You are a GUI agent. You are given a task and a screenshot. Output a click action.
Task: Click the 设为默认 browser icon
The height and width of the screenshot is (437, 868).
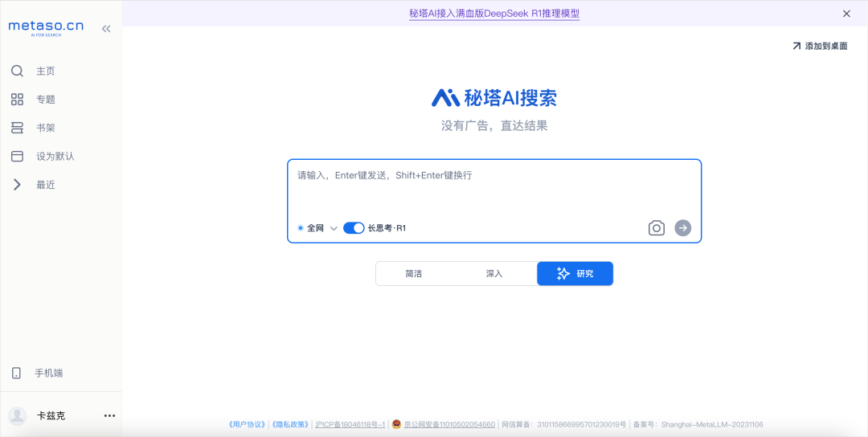point(17,157)
